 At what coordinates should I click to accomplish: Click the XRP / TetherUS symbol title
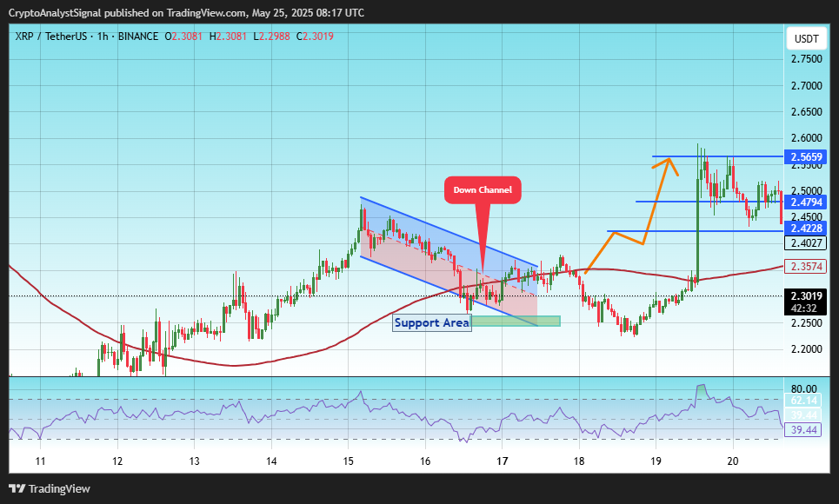coord(50,36)
